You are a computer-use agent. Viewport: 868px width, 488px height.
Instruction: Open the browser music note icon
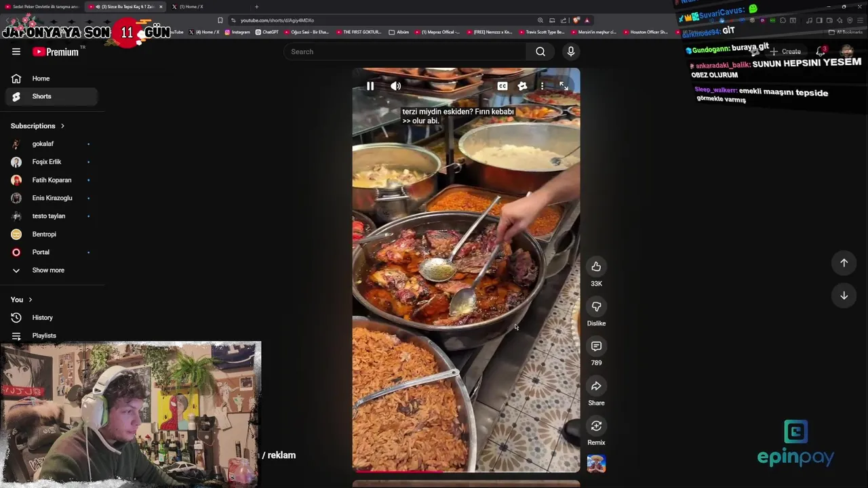pyautogui.click(x=809, y=20)
